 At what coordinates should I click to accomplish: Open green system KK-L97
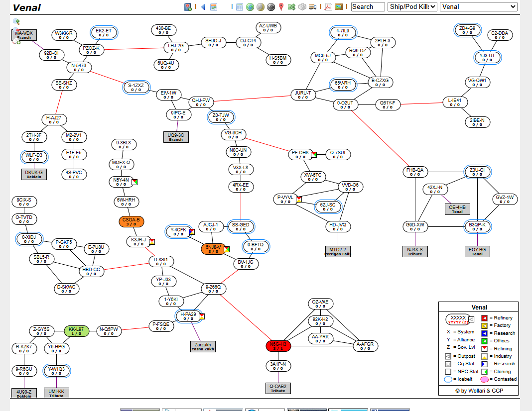(x=76, y=331)
